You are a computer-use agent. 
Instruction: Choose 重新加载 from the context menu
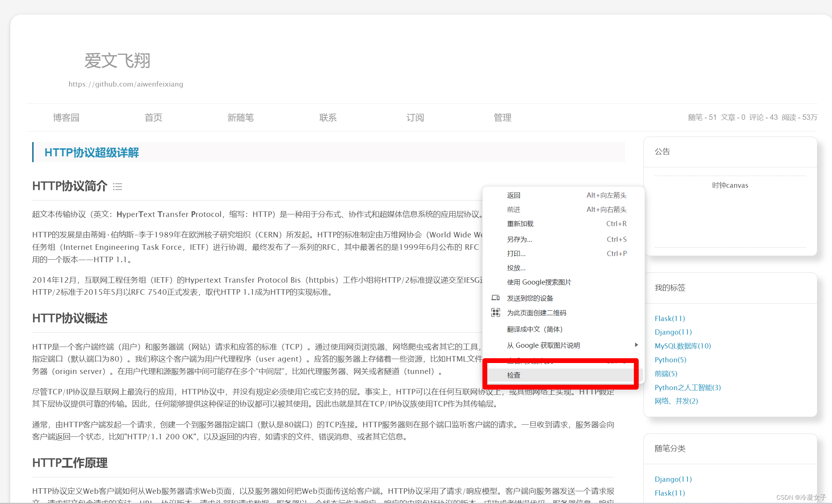[520, 224]
